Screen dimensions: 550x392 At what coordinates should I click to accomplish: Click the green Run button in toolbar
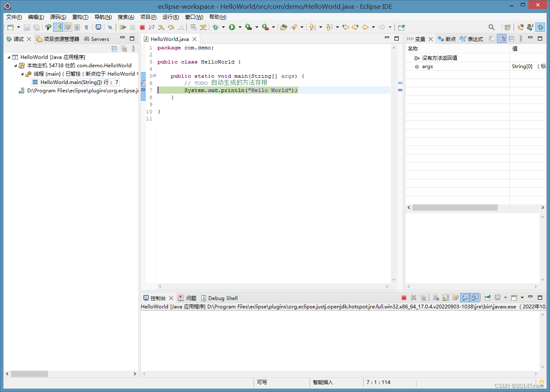pyautogui.click(x=232, y=27)
